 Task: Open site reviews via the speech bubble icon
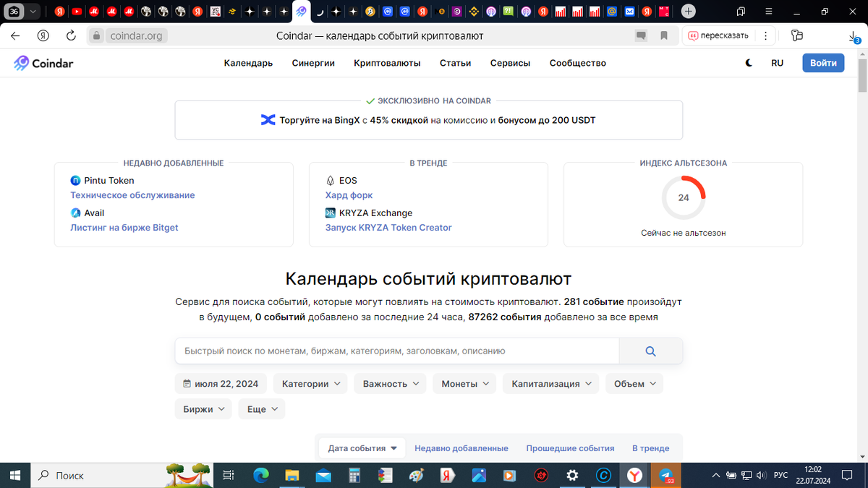641,35
